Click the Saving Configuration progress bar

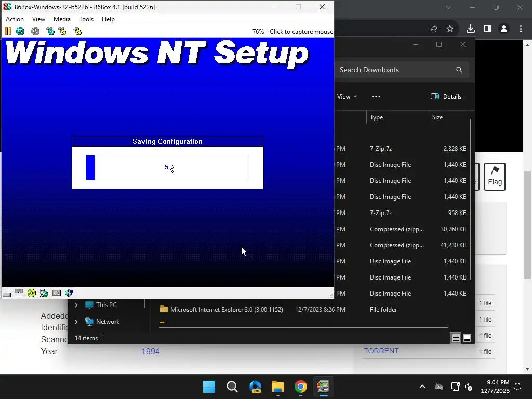pos(168,168)
